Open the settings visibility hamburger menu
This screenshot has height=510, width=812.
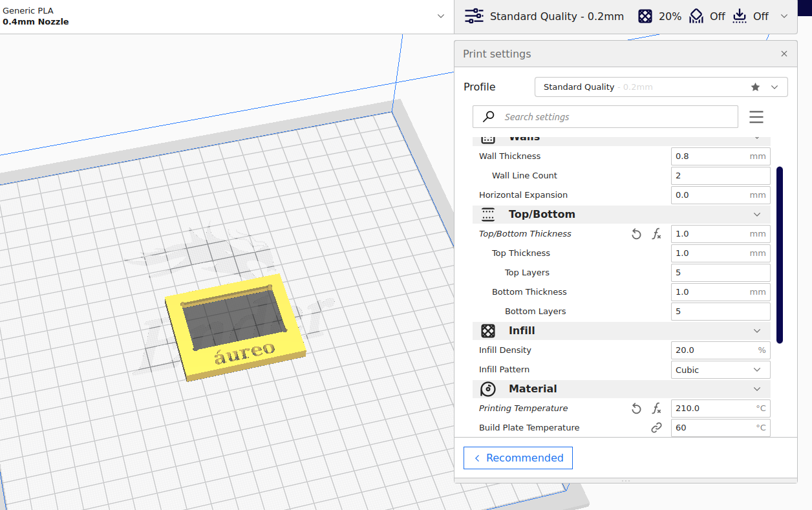point(756,117)
